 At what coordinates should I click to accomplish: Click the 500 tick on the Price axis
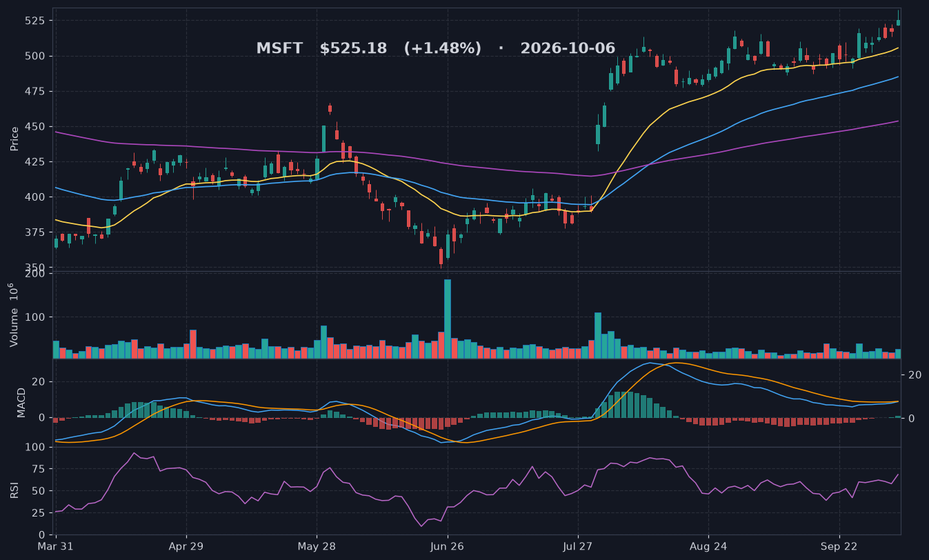[x=34, y=56]
